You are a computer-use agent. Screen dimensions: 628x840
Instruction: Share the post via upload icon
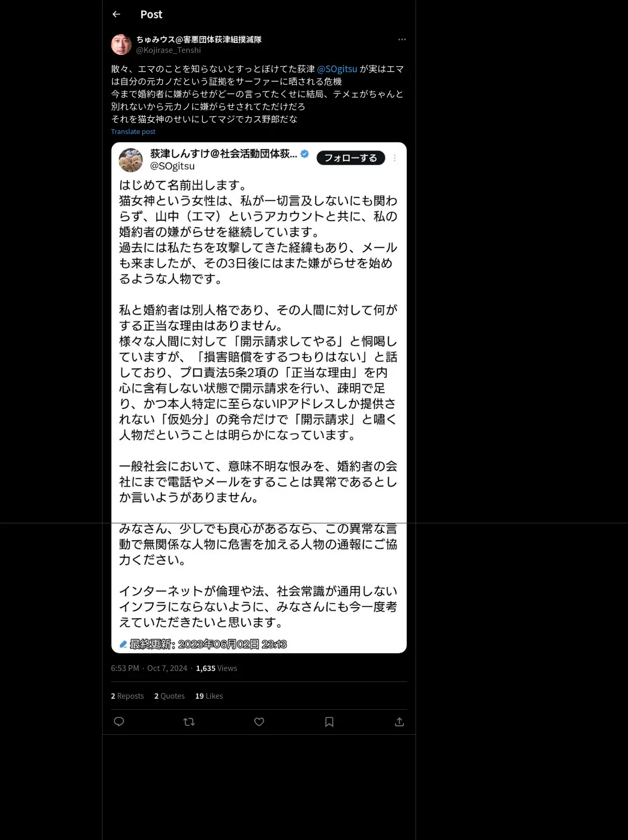point(399,722)
